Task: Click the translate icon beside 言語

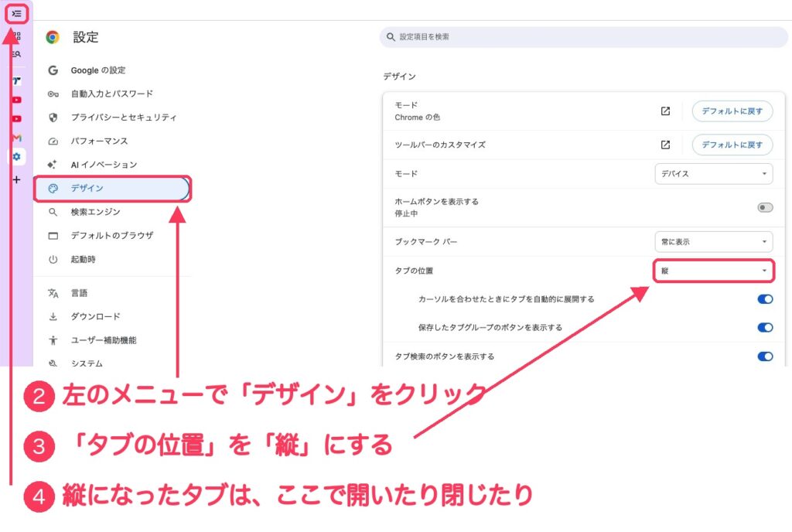Action: [53, 293]
